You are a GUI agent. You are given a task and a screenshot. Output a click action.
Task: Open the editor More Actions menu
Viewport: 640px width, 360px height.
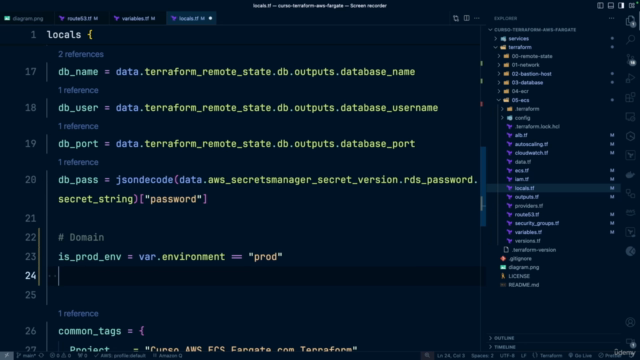coord(477,18)
